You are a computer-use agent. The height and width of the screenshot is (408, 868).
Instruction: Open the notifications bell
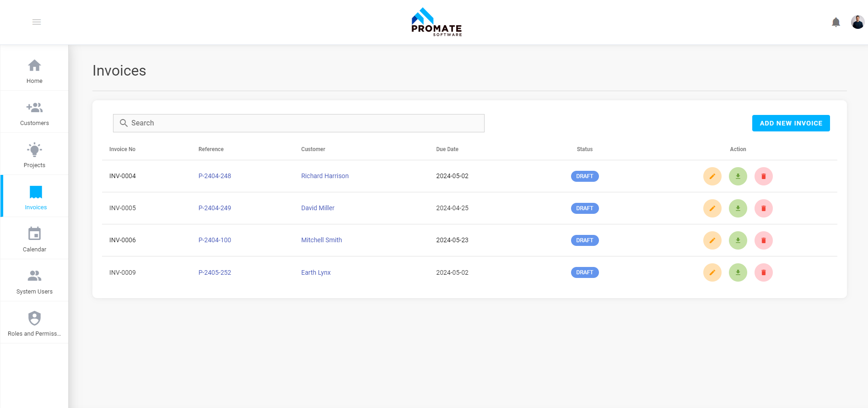coord(836,22)
